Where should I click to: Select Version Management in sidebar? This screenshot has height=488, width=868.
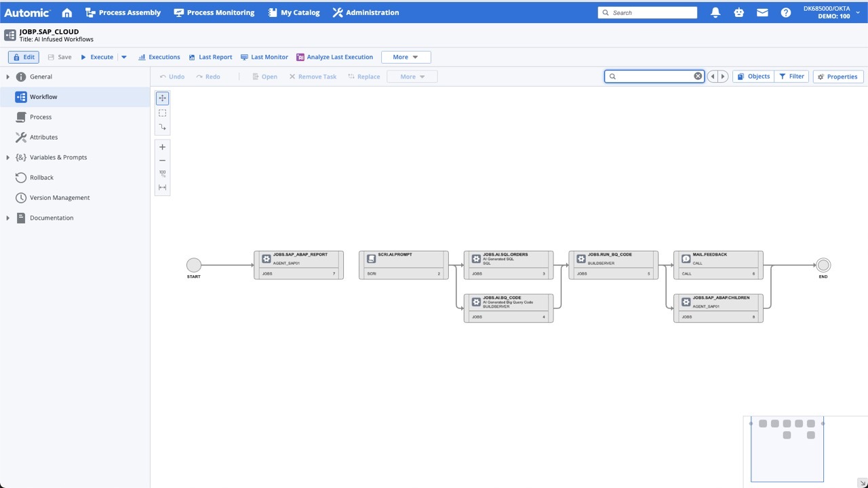60,198
